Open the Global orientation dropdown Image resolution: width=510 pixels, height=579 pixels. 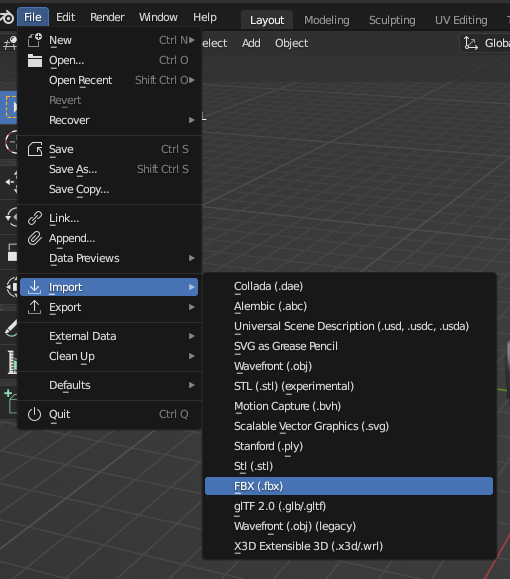click(x=485, y=43)
